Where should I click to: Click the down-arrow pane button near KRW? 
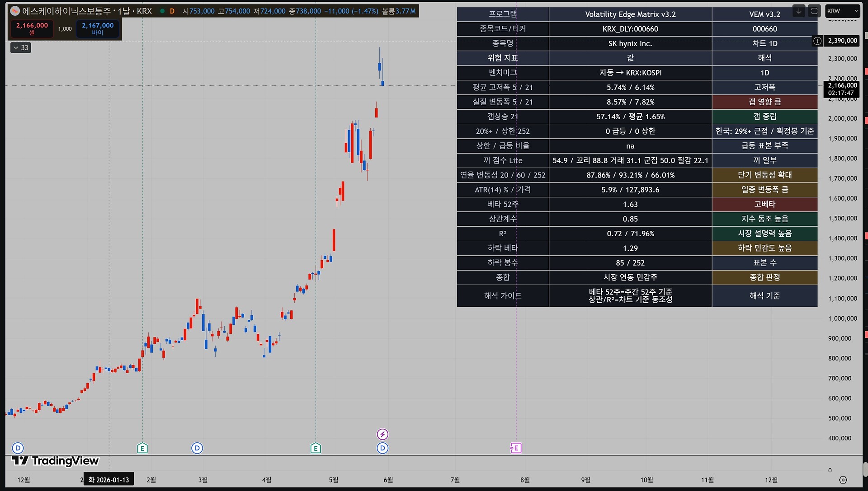pos(799,11)
